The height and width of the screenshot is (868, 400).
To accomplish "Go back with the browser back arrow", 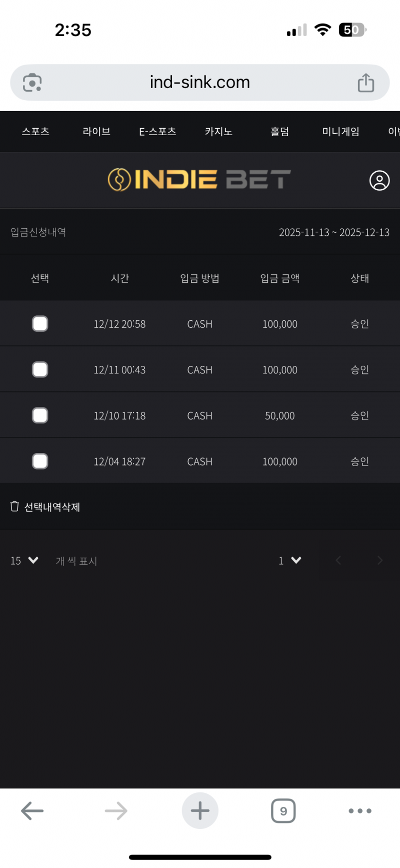I will point(32,811).
